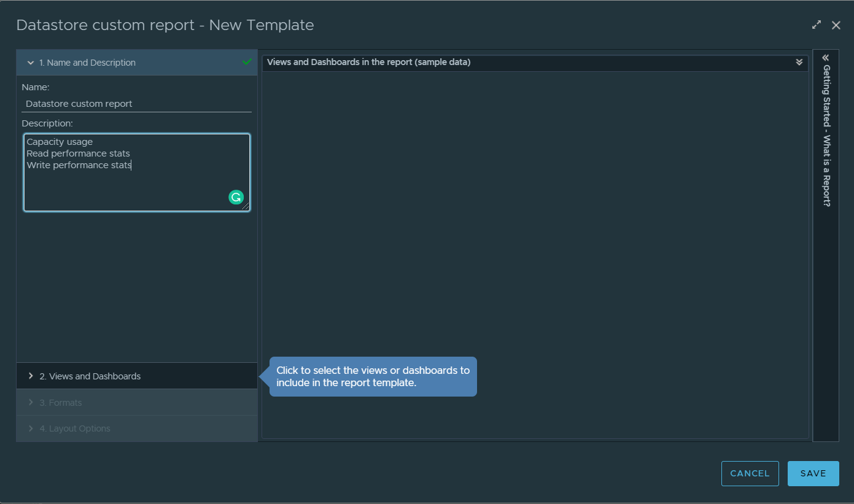Image resolution: width=854 pixels, height=504 pixels.
Task: Click the green checkmark on step one
Action: (247, 62)
